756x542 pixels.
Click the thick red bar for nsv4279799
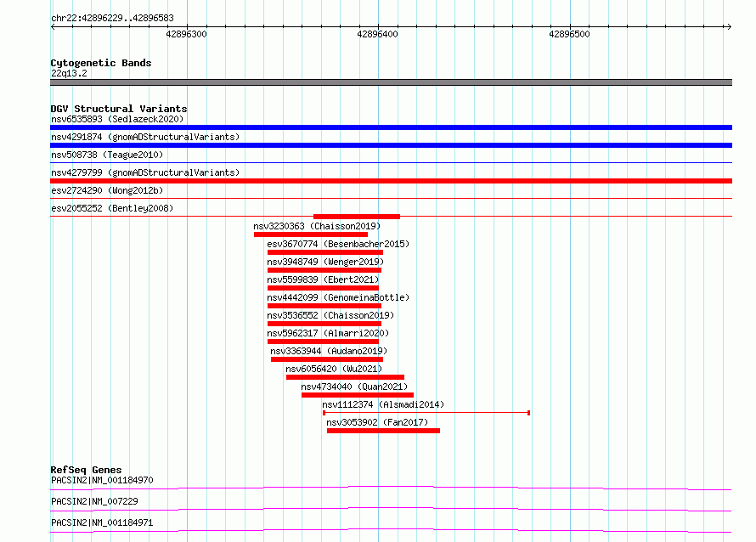[x=391, y=181]
